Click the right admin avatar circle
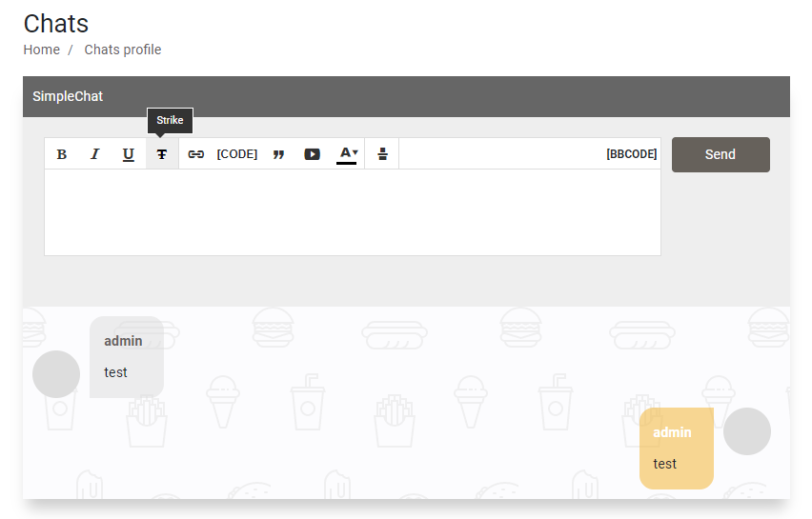 coord(747,431)
